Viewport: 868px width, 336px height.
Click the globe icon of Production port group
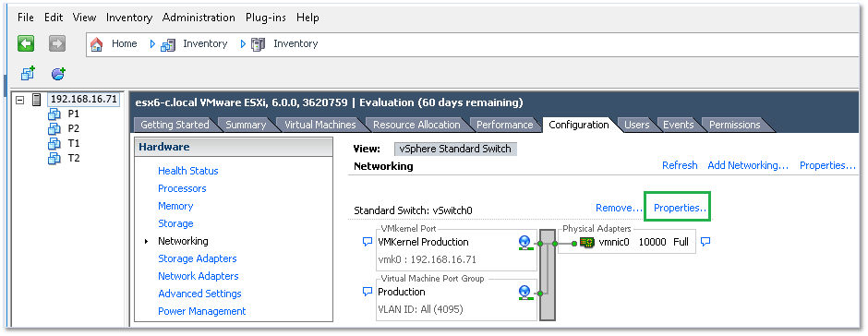click(x=524, y=293)
